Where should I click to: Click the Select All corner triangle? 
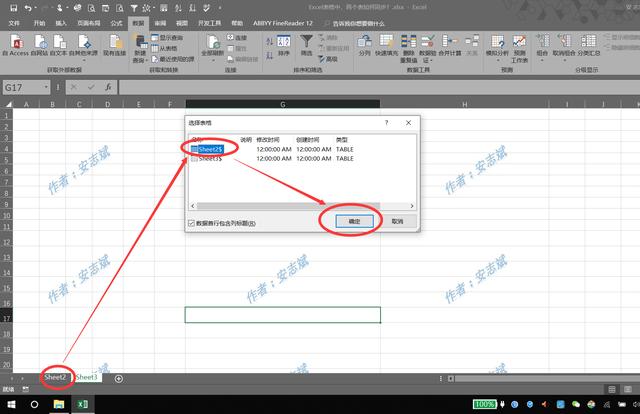(x=8, y=104)
